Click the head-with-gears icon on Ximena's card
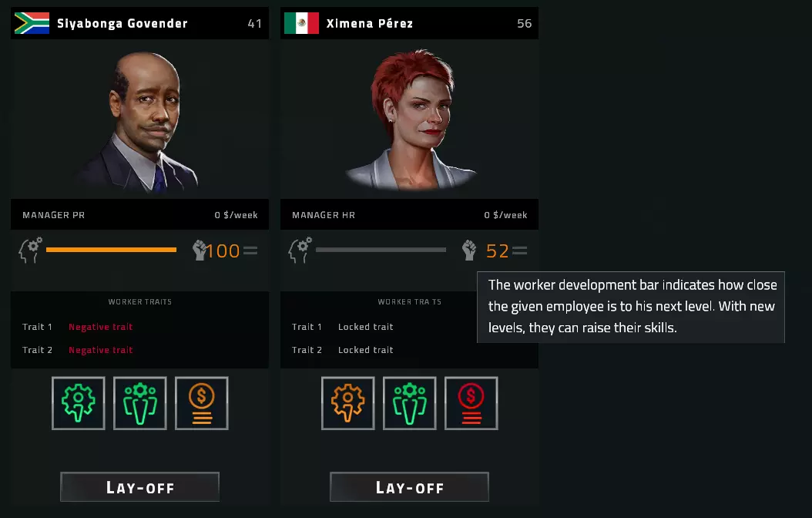The width and height of the screenshot is (812, 518). pyautogui.click(x=300, y=251)
